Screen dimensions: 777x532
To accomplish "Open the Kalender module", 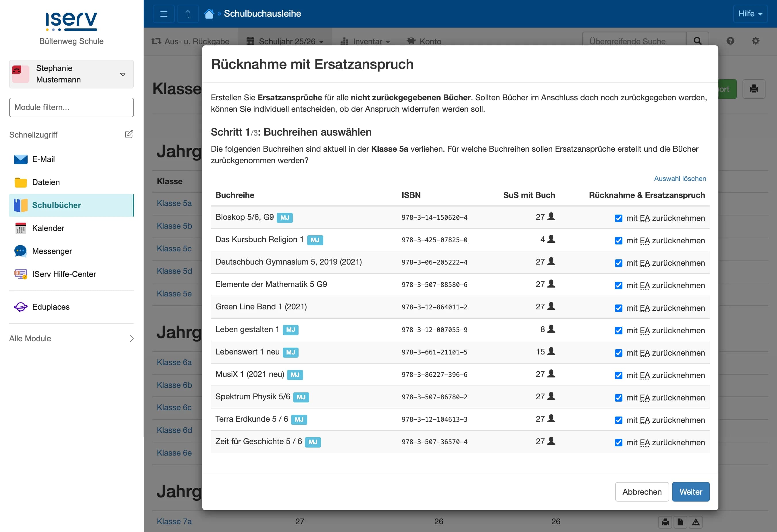I will 48,228.
